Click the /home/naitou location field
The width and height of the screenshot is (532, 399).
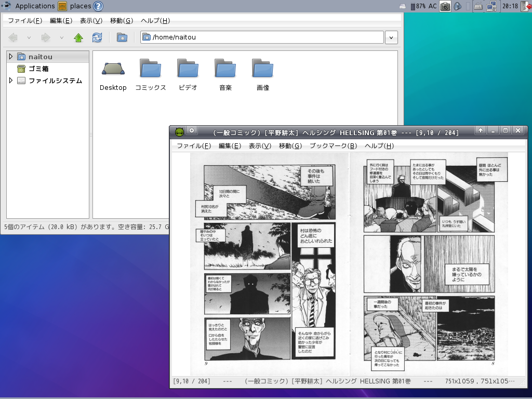click(262, 37)
